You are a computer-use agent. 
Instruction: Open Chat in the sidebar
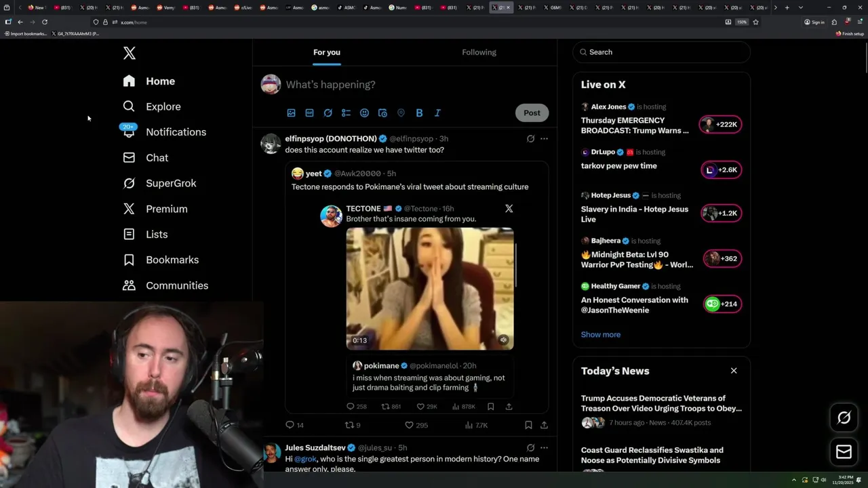145,157
